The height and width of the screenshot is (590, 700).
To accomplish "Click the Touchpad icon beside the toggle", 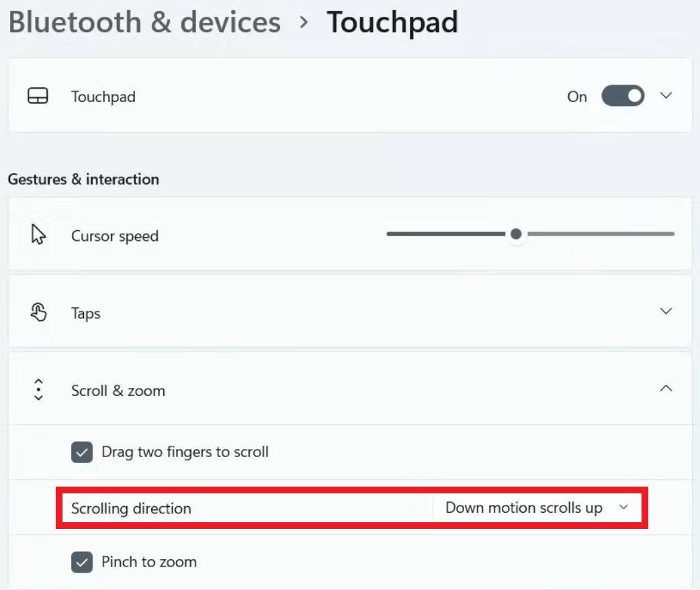I will pyautogui.click(x=38, y=95).
